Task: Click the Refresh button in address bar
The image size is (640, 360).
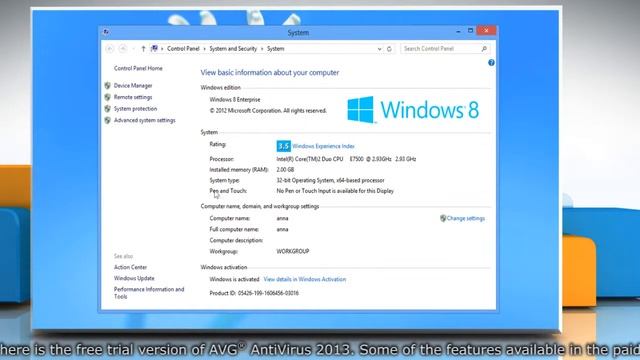Action: (389, 49)
